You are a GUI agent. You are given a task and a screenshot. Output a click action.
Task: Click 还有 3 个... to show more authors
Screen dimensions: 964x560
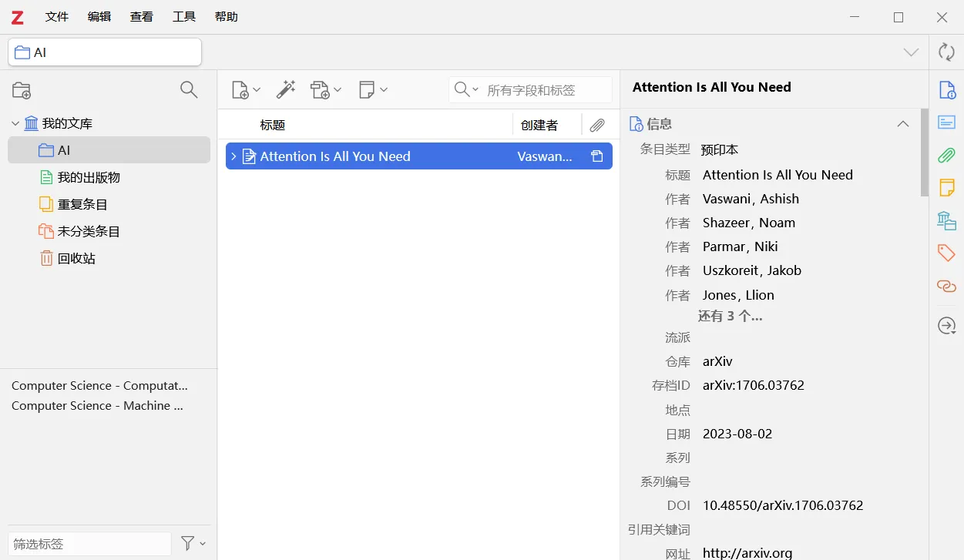pos(730,316)
